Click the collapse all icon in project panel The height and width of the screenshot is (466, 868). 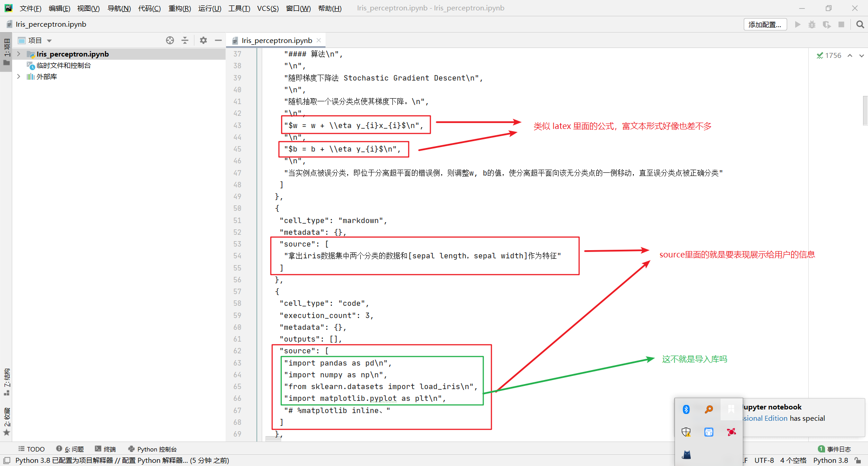point(185,40)
